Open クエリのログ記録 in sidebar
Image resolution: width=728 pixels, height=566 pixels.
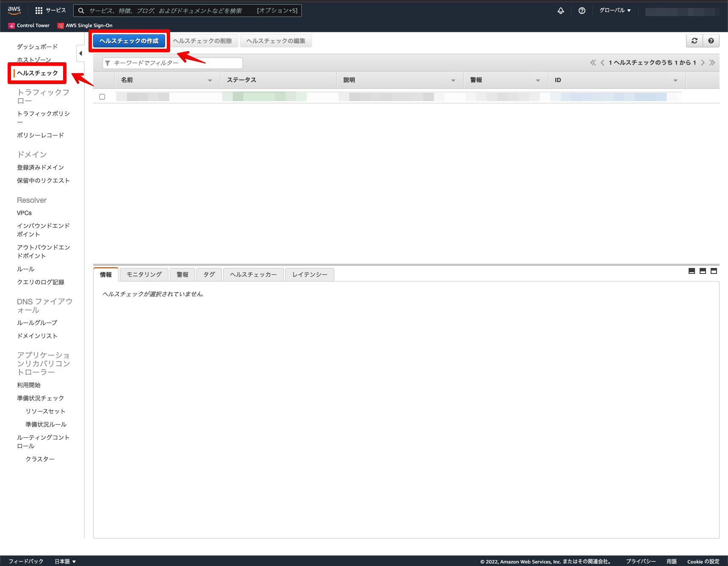(41, 282)
